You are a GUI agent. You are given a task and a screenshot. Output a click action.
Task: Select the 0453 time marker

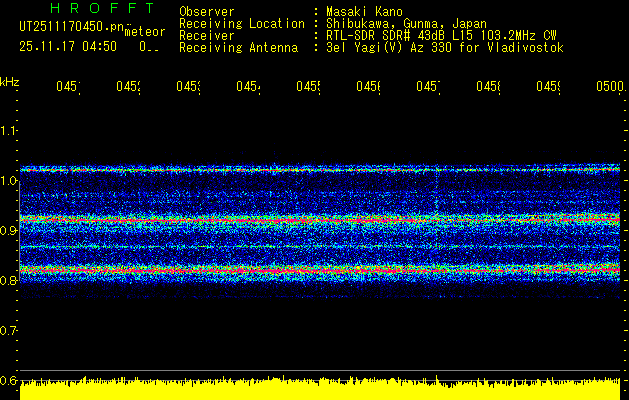pos(188,87)
